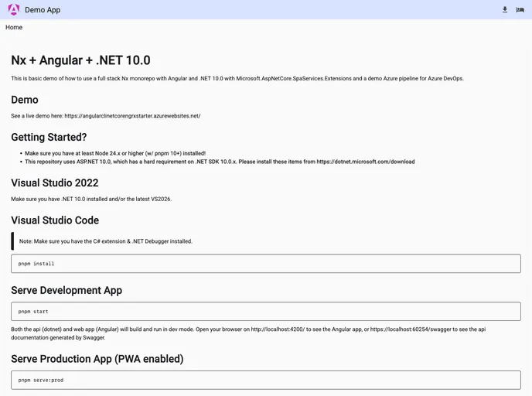This screenshot has height=396, width=532.
Task: Click the bed icon in toolbar
Action: coord(520,10)
